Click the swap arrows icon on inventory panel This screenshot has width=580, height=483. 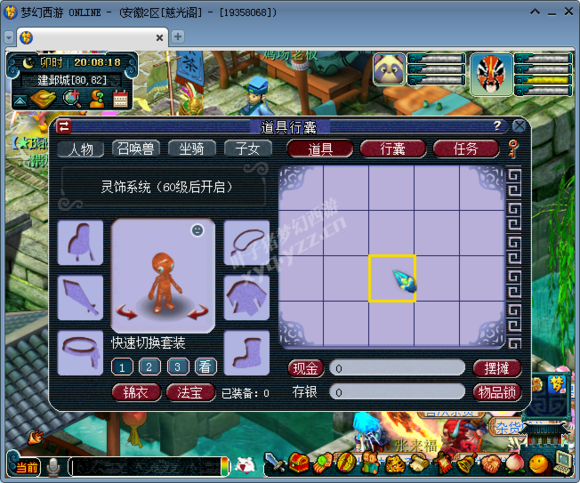pyautogui.click(x=64, y=126)
